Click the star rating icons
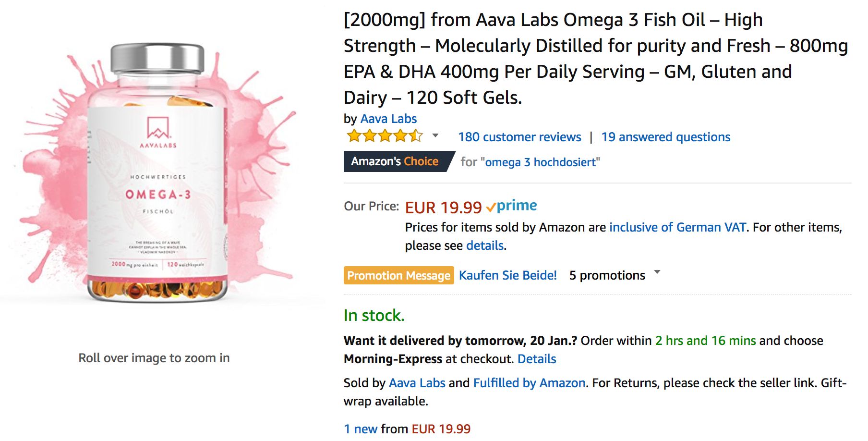 [384, 136]
